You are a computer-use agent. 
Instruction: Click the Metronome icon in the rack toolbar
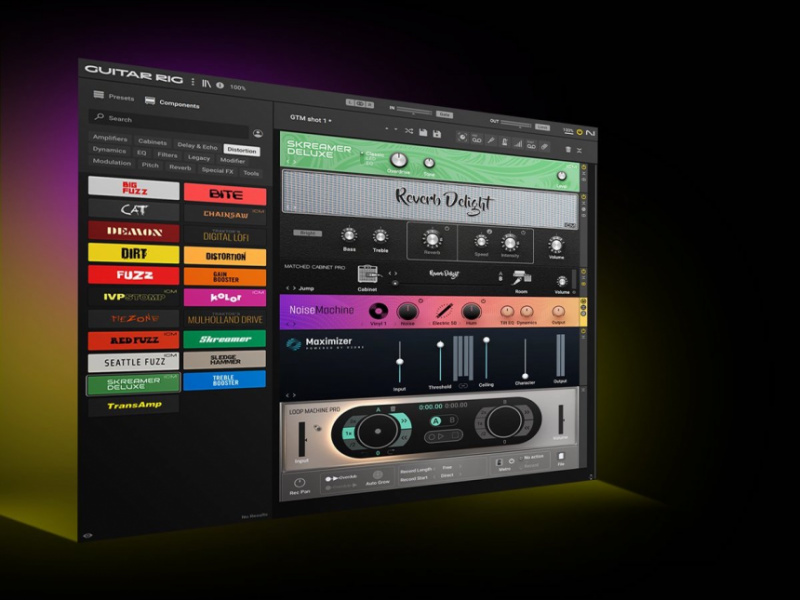pyautogui.click(x=504, y=141)
